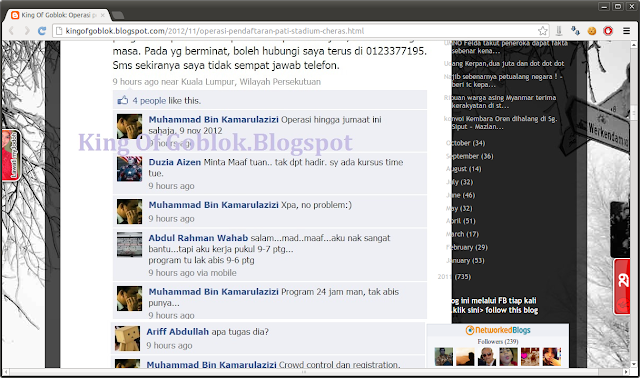Close the King Of Goblok tab
This screenshot has width=640, height=378.
102,15
